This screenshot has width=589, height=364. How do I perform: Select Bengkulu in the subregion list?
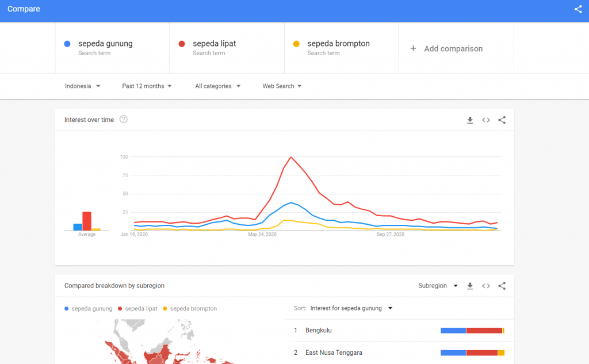click(319, 331)
